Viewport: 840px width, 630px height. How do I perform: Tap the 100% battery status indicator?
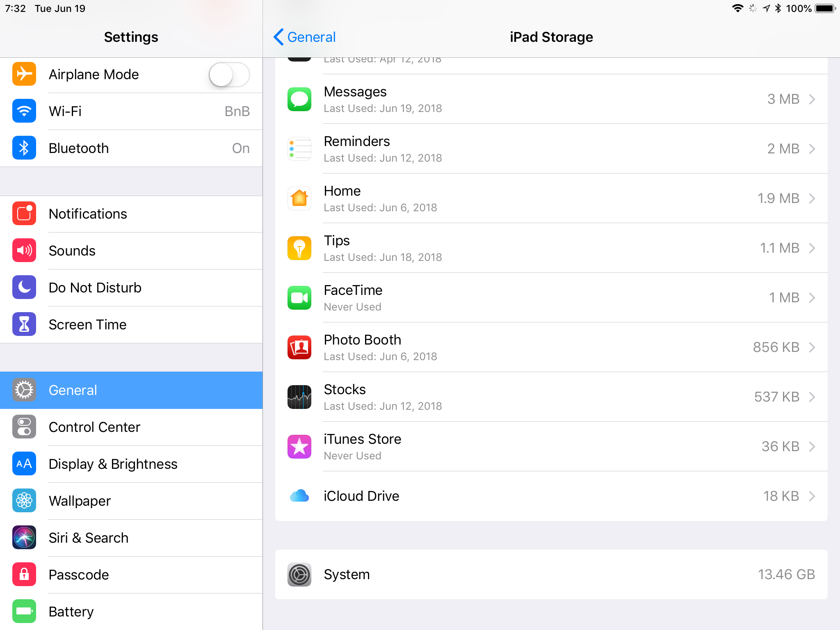(810, 8)
